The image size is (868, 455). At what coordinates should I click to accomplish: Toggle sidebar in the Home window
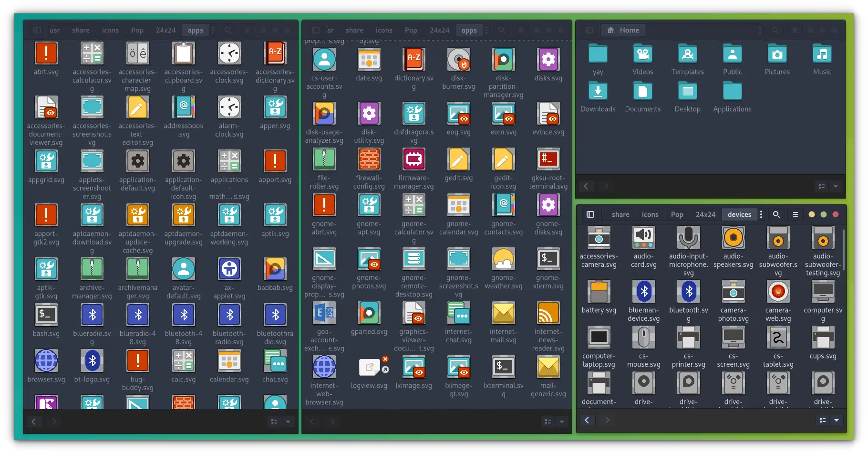click(x=589, y=30)
